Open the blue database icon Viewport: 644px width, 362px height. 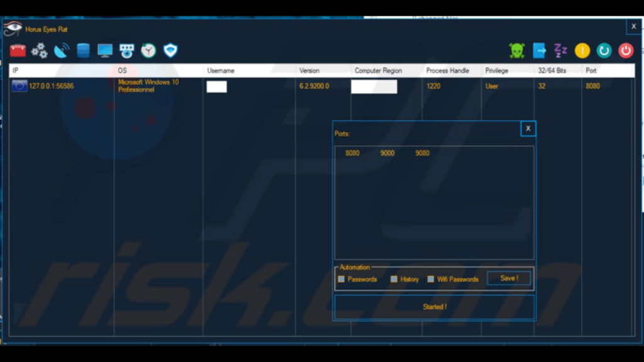pyautogui.click(x=84, y=50)
